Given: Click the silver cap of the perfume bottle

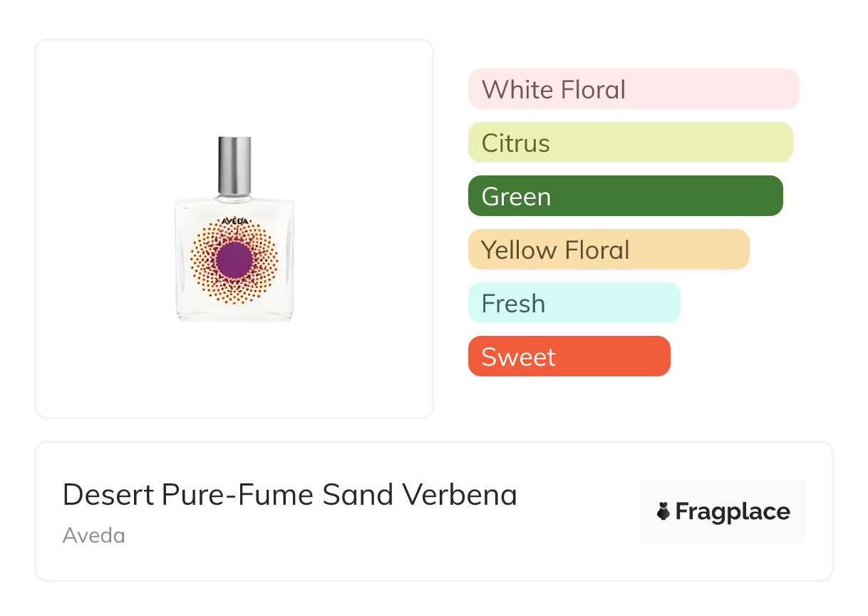Looking at the screenshot, I should pos(234,165).
